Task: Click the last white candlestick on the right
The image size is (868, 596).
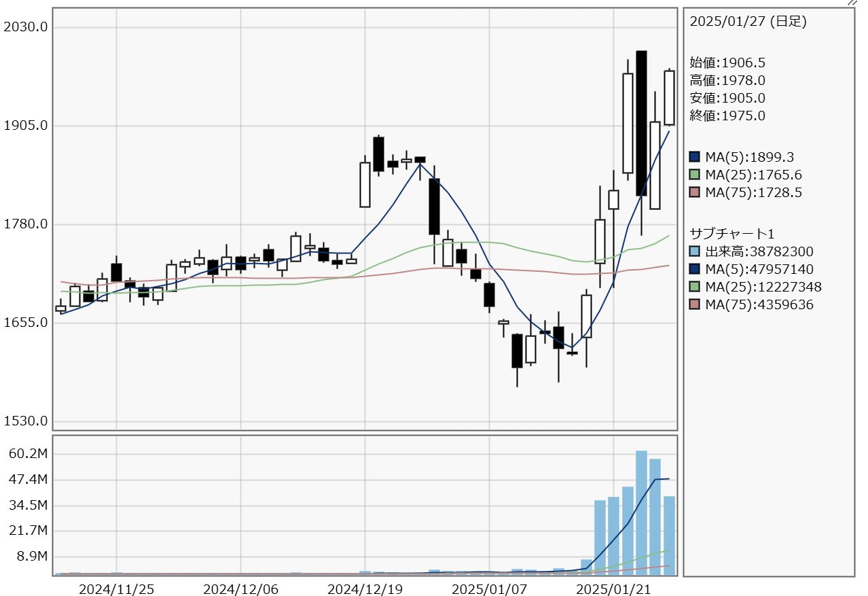Action: tap(669, 98)
